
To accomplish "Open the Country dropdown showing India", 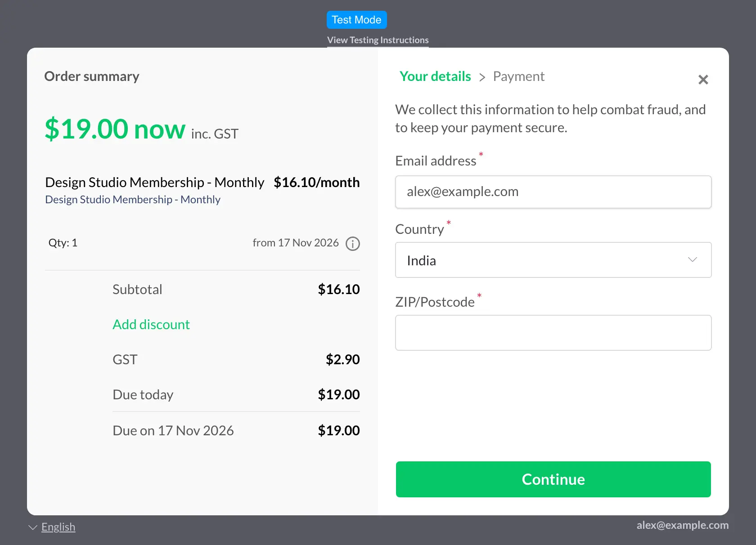I will 553,260.
